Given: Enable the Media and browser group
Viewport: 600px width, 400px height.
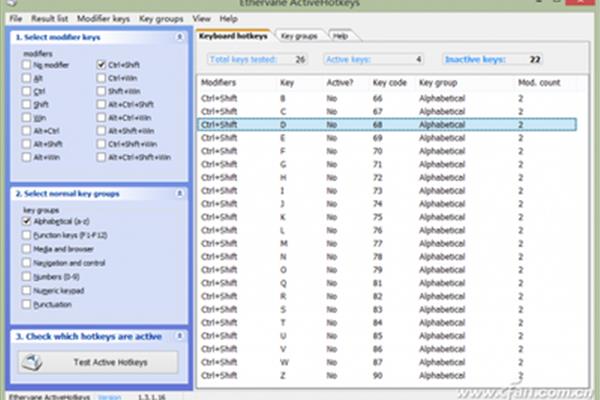Looking at the screenshot, I should (26, 249).
